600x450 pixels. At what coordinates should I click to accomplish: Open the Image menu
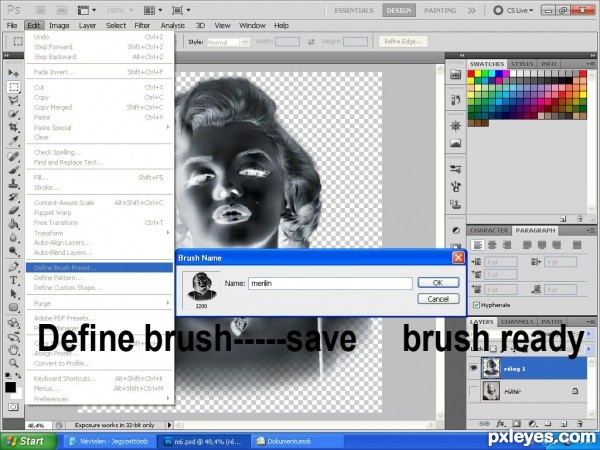[x=59, y=26]
